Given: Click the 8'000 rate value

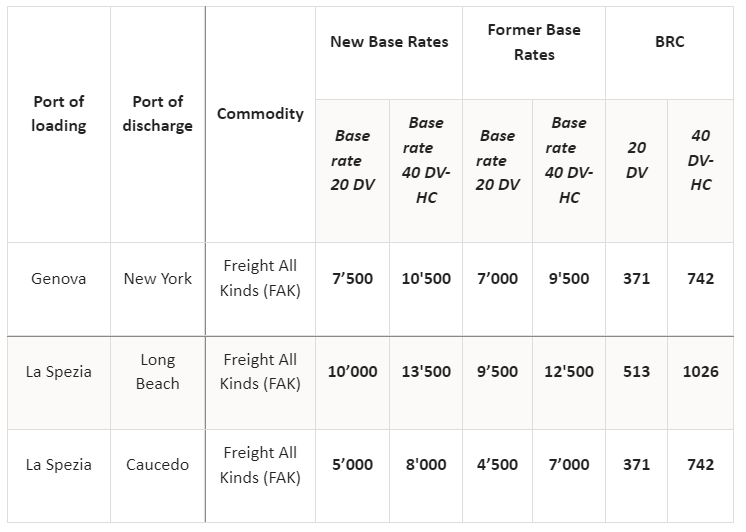Looking at the screenshot, I should tap(426, 464).
